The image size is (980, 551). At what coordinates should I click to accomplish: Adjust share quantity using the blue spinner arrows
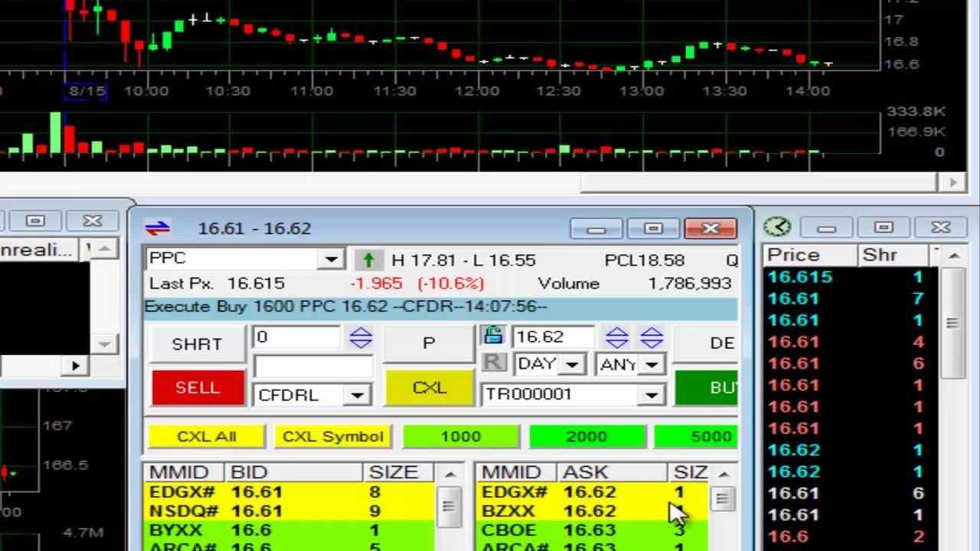(x=361, y=337)
